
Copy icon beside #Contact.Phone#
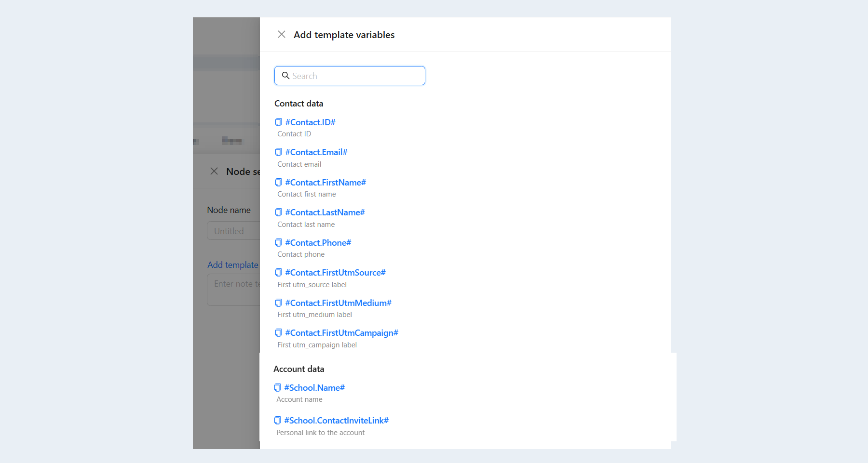click(278, 243)
